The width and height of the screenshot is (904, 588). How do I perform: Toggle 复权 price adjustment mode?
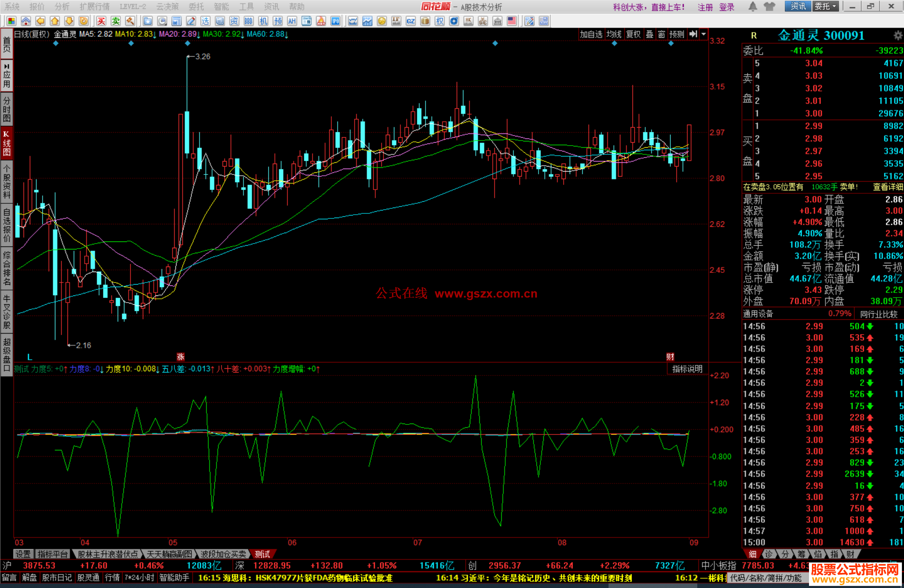[633, 34]
